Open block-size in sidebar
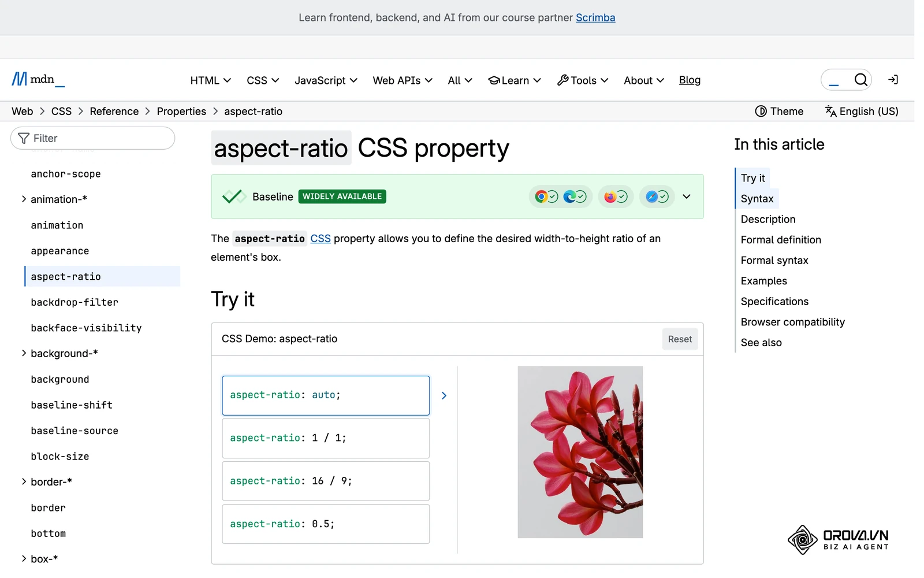Screen dimensions: 924x578 point(60,457)
